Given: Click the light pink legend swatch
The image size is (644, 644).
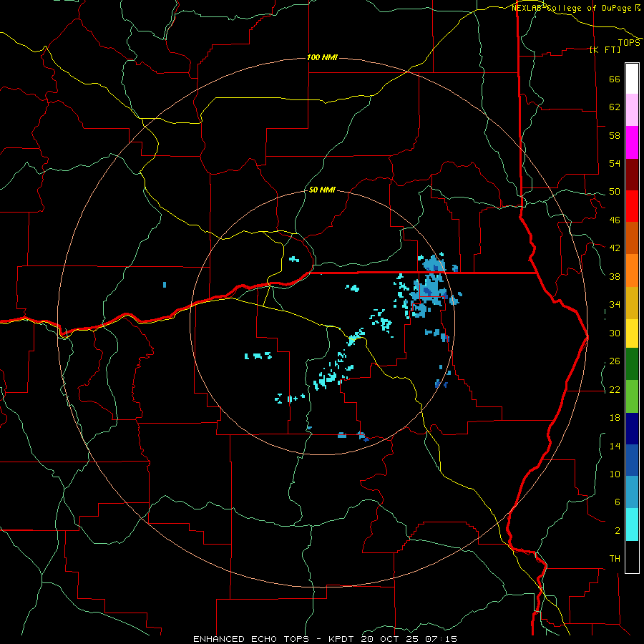Looking at the screenshot, I should tap(632, 110).
